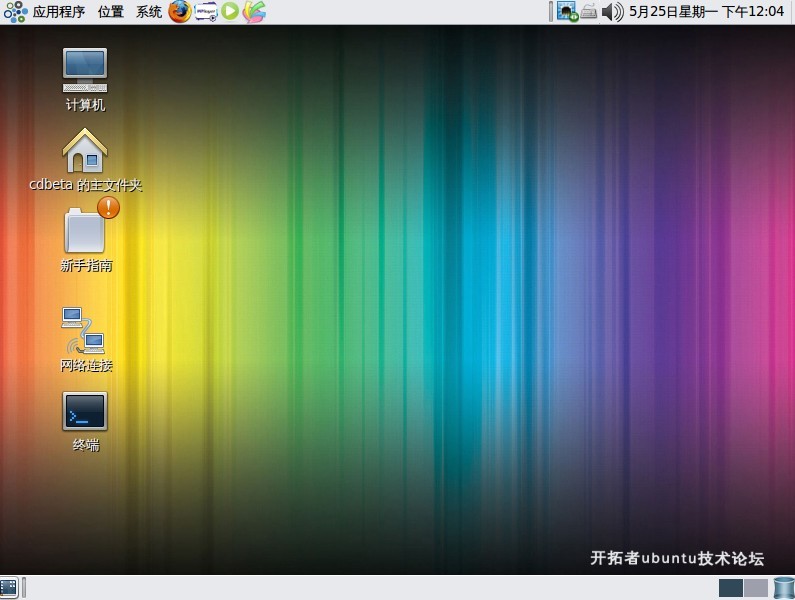The width and height of the screenshot is (795, 600).
Task: Select the 终端 terminal desktop icon
Action: (x=85, y=421)
